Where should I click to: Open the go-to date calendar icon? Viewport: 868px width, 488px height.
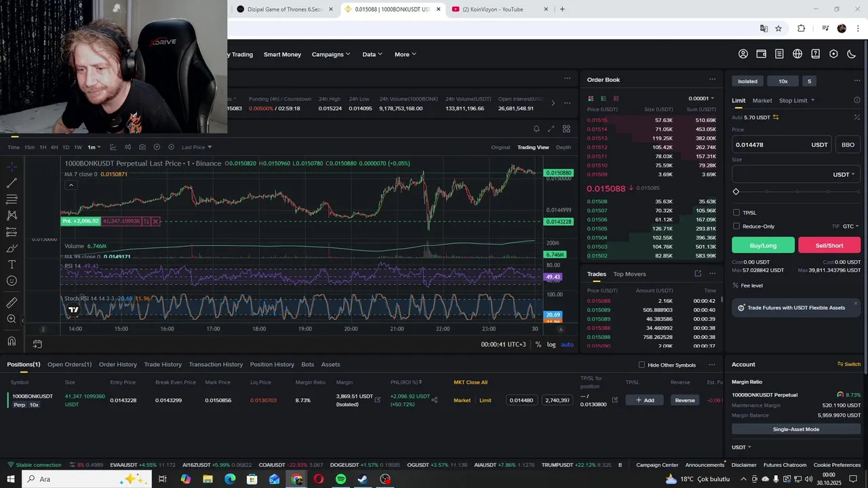[x=37, y=344]
